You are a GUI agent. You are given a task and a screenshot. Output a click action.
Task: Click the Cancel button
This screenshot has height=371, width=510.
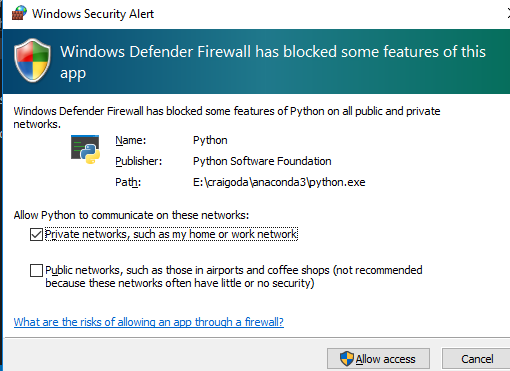(x=477, y=359)
